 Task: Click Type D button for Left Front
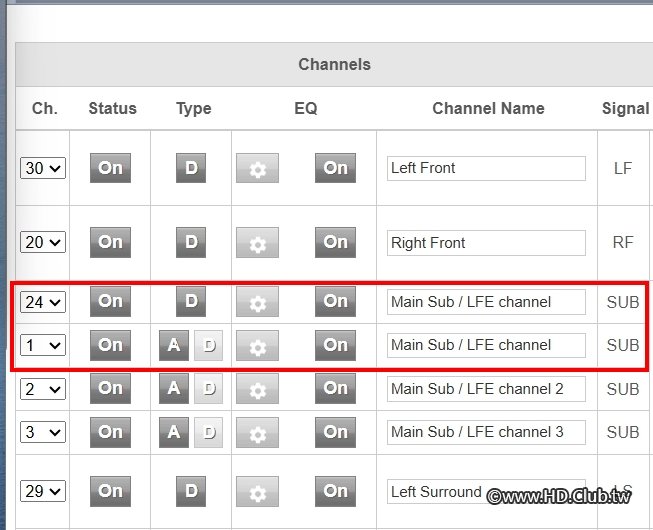(x=191, y=168)
